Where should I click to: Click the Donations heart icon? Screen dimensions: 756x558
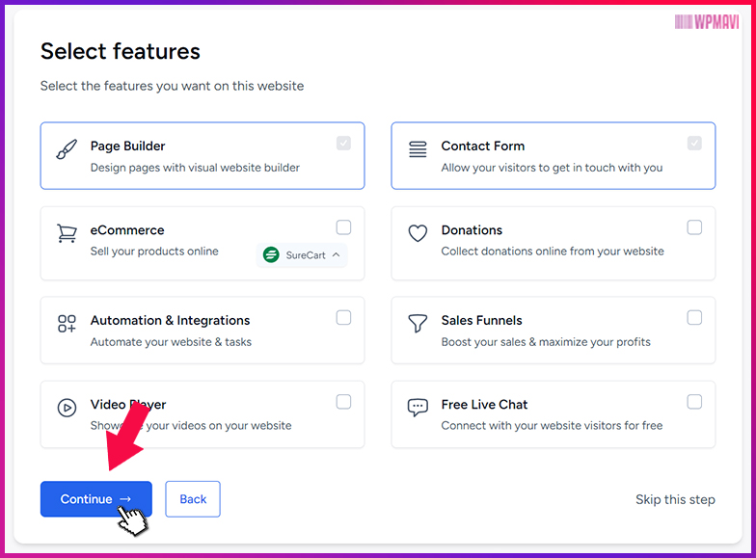click(418, 233)
